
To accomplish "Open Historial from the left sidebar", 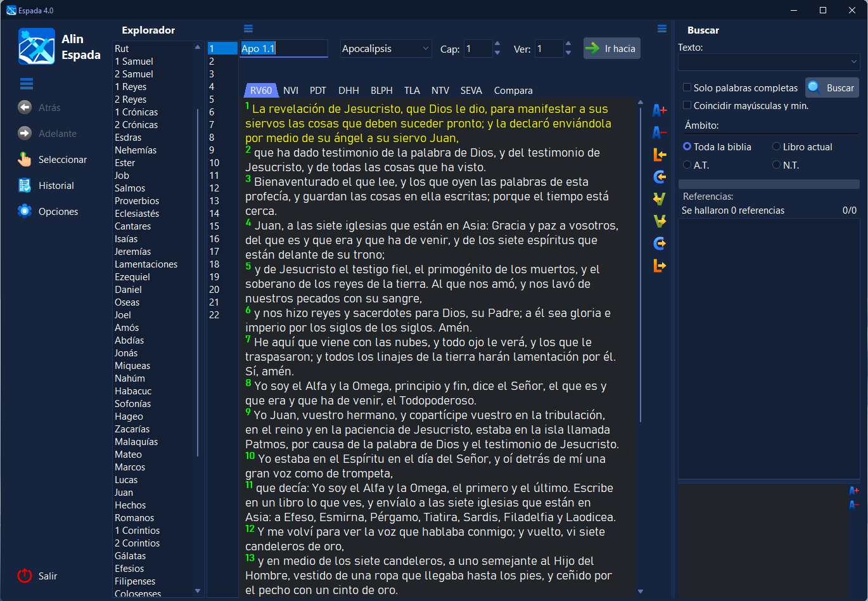I will pos(56,186).
